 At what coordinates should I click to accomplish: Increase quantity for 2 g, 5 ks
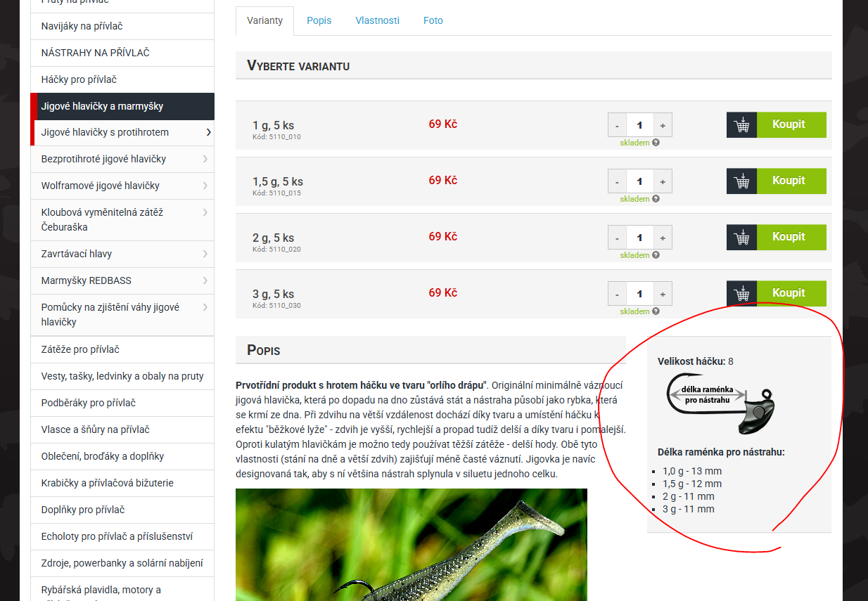(x=663, y=238)
